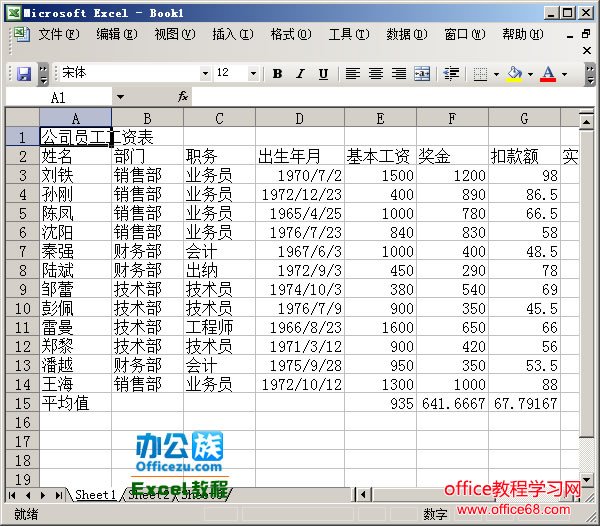Select row 15 header

23,403
